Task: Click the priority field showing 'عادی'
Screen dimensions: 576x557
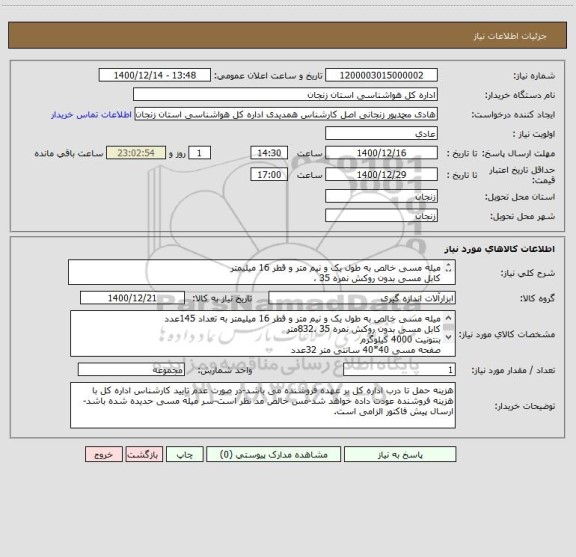Action: pyautogui.click(x=381, y=133)
